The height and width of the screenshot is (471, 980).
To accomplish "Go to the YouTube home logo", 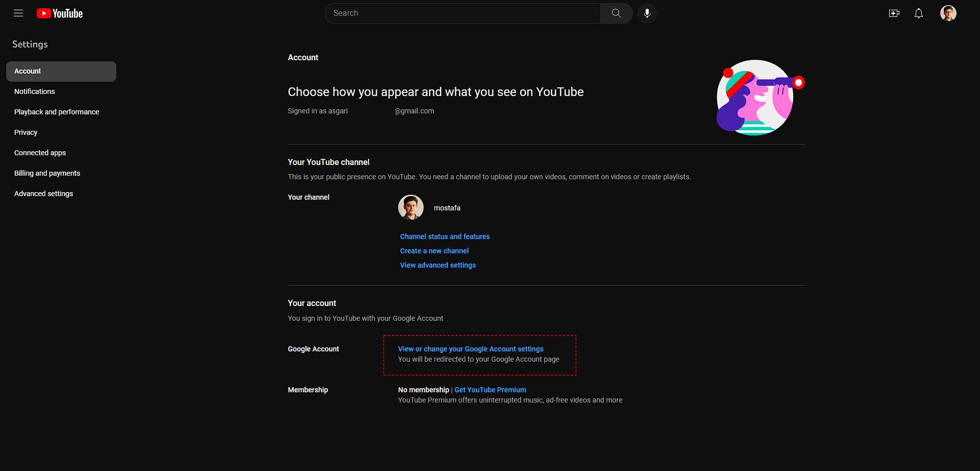I will [x=60, y=13].
